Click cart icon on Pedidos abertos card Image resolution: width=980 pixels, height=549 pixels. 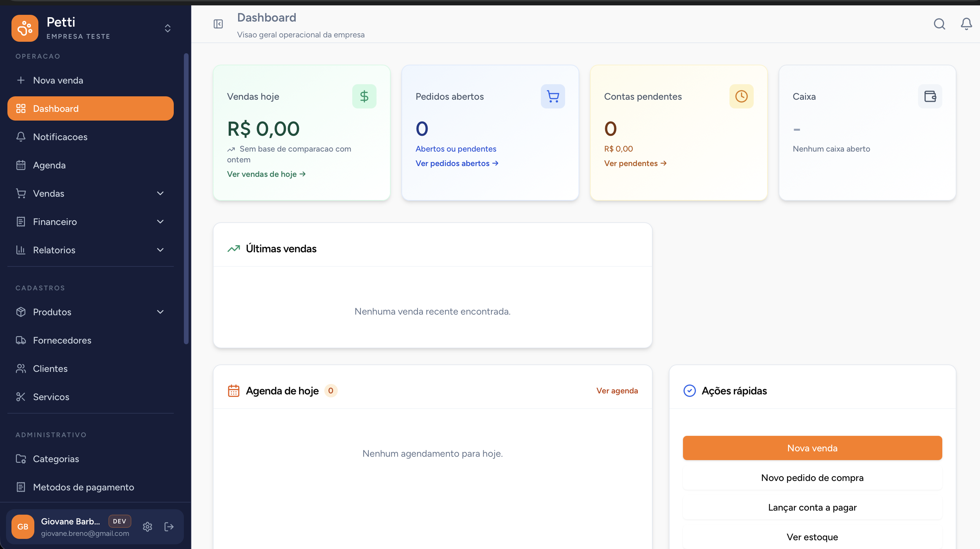553,96
